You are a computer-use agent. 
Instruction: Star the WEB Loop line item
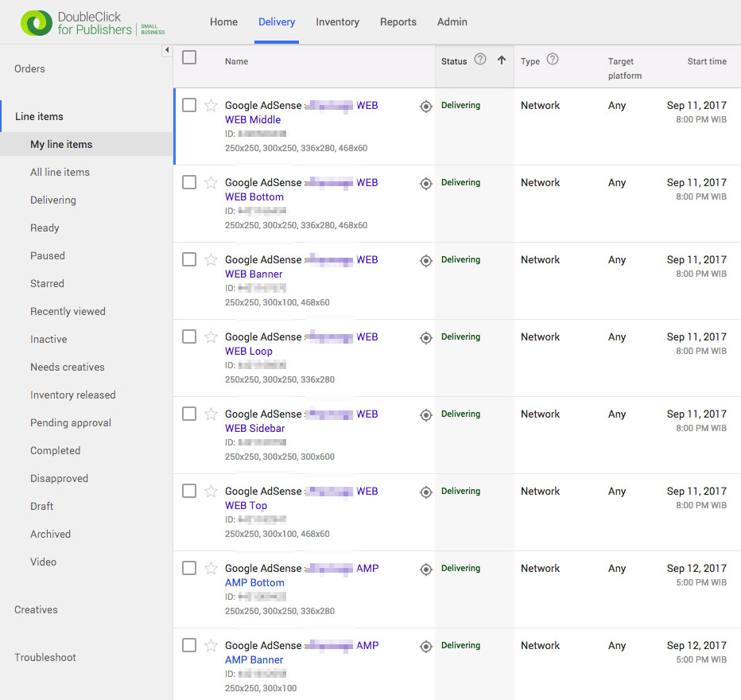pyautogui.click(x=211, y=336)
